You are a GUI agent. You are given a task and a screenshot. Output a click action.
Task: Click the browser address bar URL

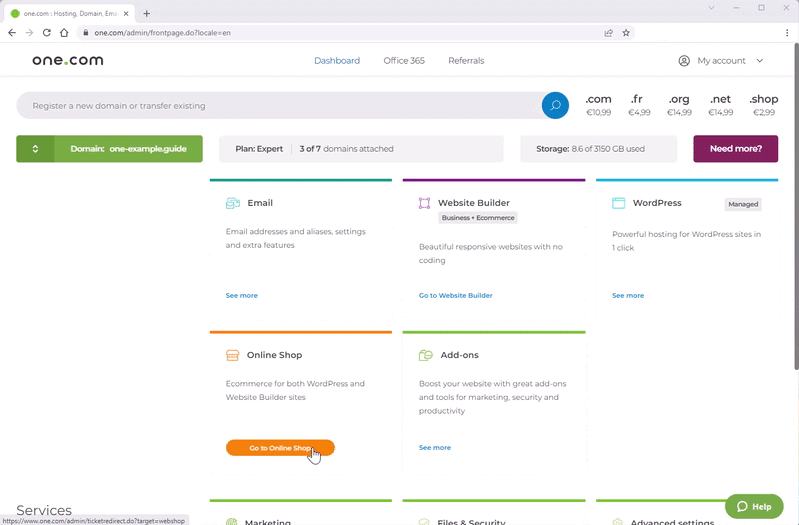click(x=162, y=33)
